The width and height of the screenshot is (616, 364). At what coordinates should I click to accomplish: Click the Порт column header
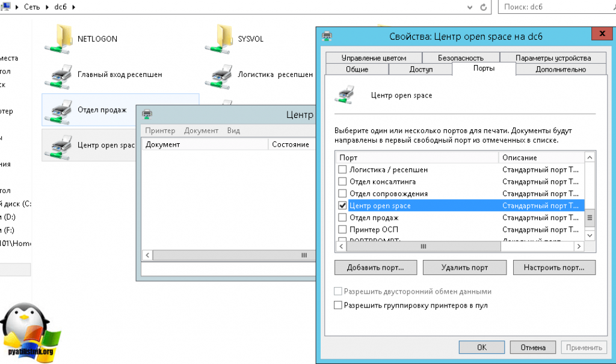pyautogui.click(x=417, y=158)
